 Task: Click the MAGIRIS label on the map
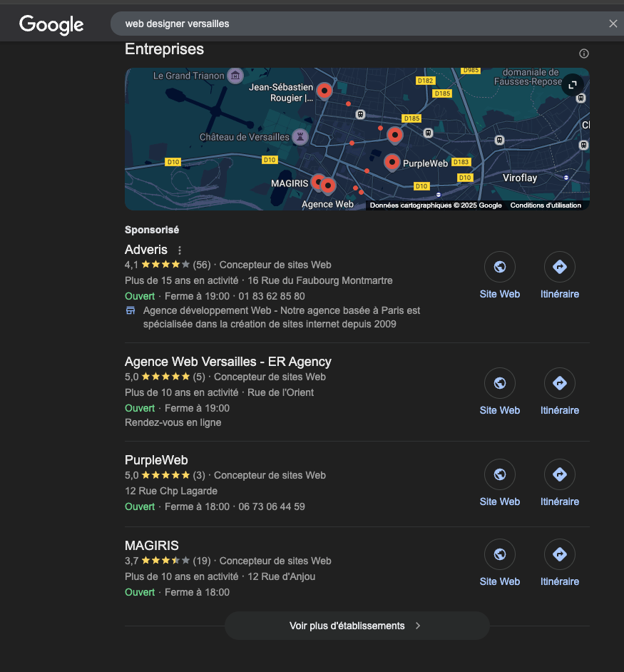(x=290, y=183)
